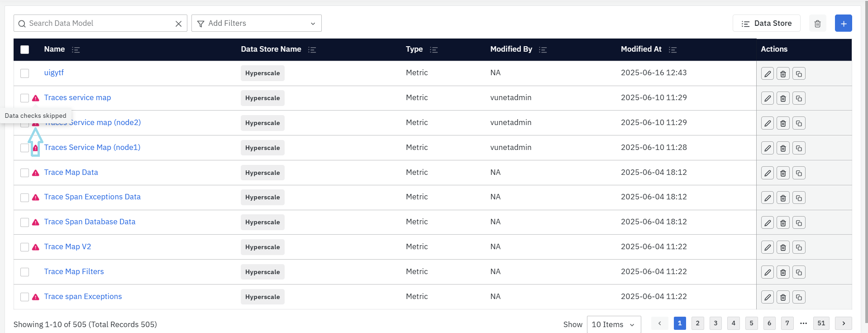Image resolution: width=868 pixels, height=333 pixels.
Task: Check the box for uigytf row
Action: [25, 73]
